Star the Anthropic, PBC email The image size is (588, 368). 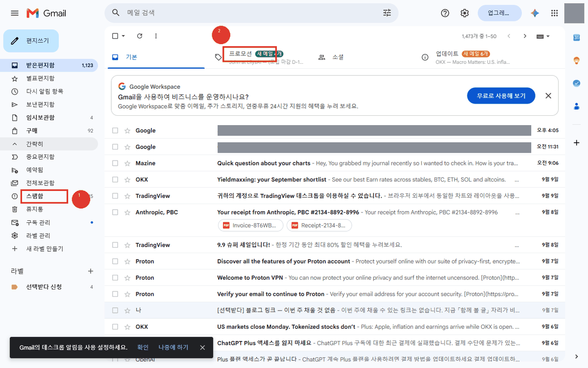click(x=127, y=212)
